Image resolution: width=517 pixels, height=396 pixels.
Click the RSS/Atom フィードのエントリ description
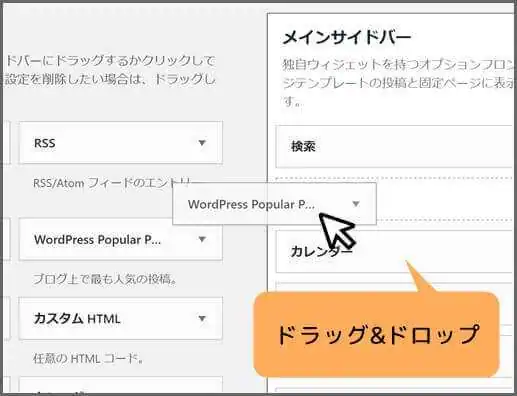point(112,183)
